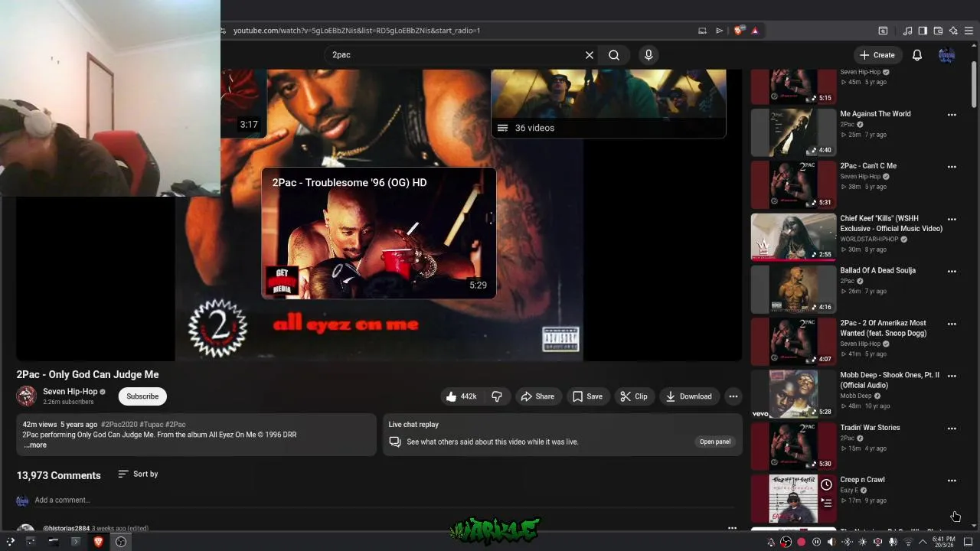Save video to a playlist
The width and height of the screenshot is (980, 551).
(x=587, y=396)
